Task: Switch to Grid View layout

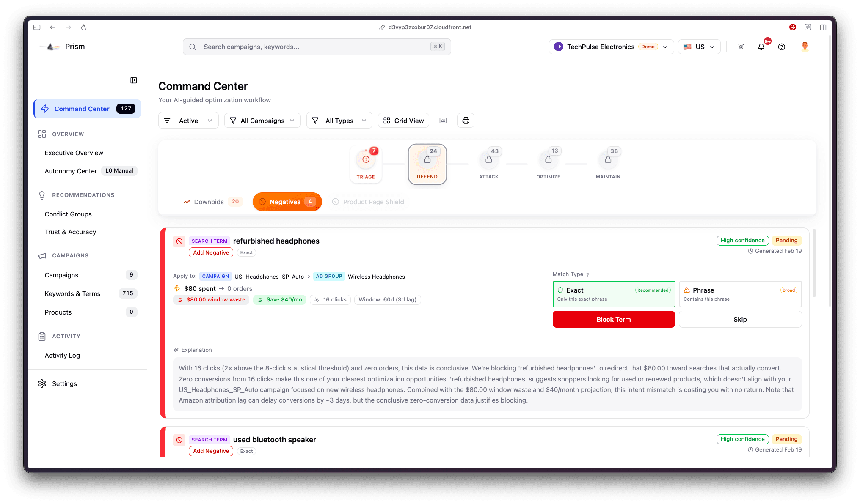Action: (x=404, y=121)
